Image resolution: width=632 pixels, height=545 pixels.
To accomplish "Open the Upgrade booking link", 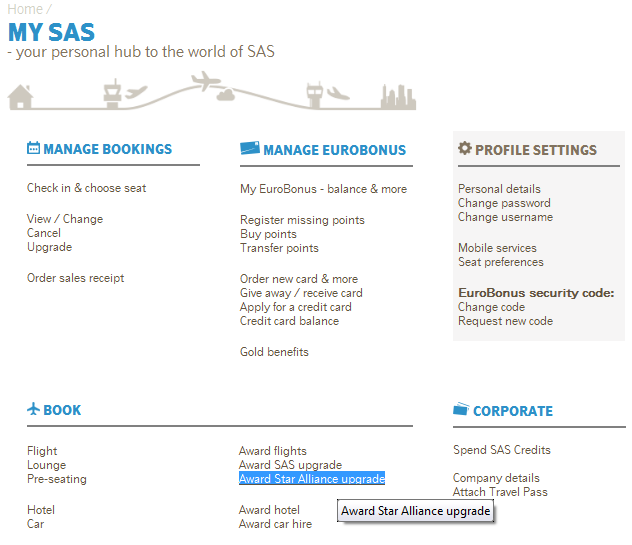I will pyautogui.click(x=49, y=247).
